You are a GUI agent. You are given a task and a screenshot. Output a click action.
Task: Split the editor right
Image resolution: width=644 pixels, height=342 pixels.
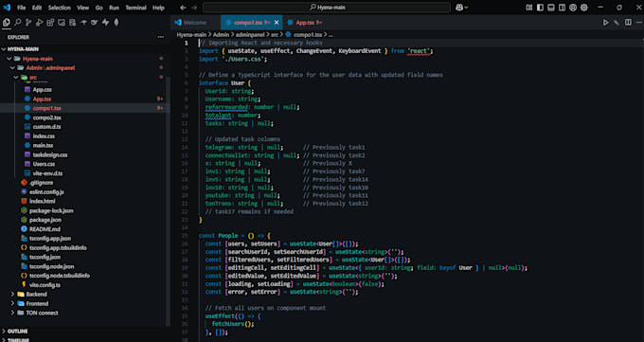pos(628,23)
